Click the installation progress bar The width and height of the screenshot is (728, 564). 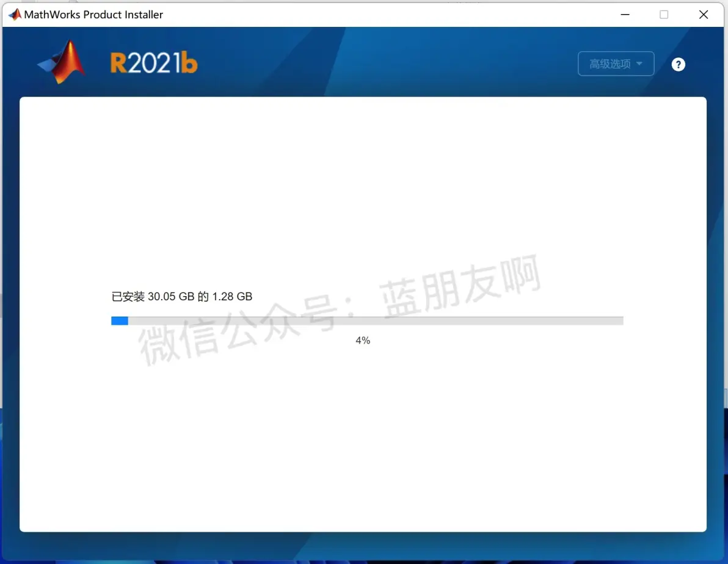point(367,321)
